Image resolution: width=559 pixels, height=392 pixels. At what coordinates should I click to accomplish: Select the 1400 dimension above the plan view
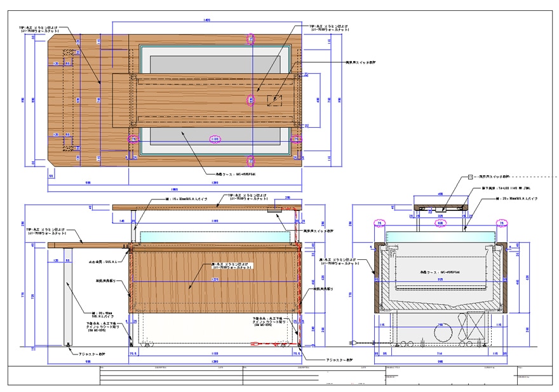206,20
